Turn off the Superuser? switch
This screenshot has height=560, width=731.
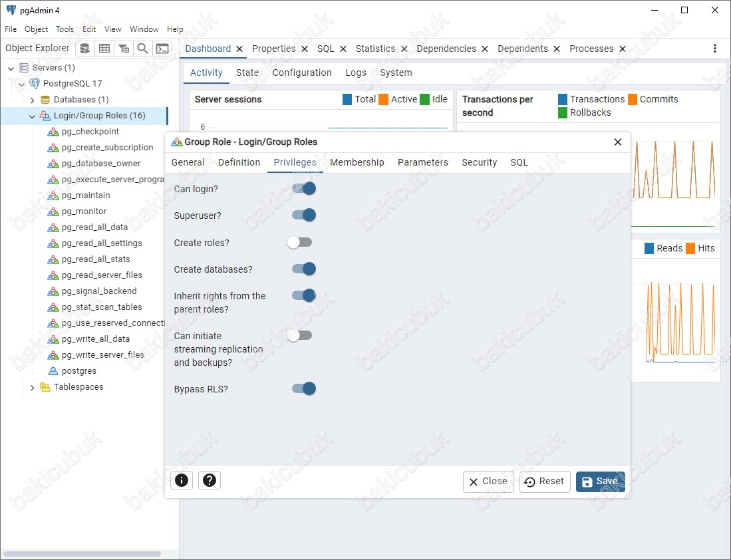pyautogui.click(x=304, y=215)
